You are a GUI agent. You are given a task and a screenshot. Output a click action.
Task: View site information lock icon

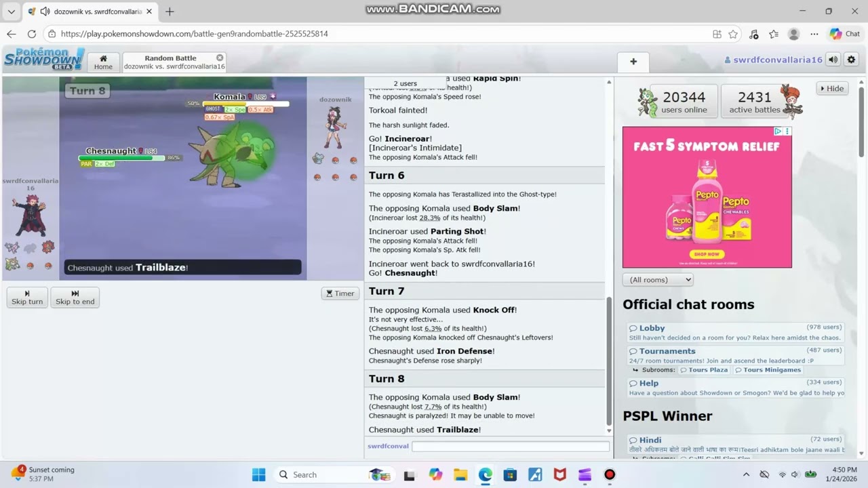click(52, 34)
